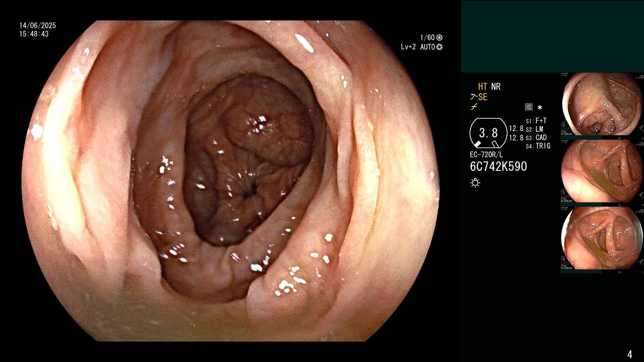The image size is (644, 362).
Task: Click the lower 12.8 value
Action: 516,138
